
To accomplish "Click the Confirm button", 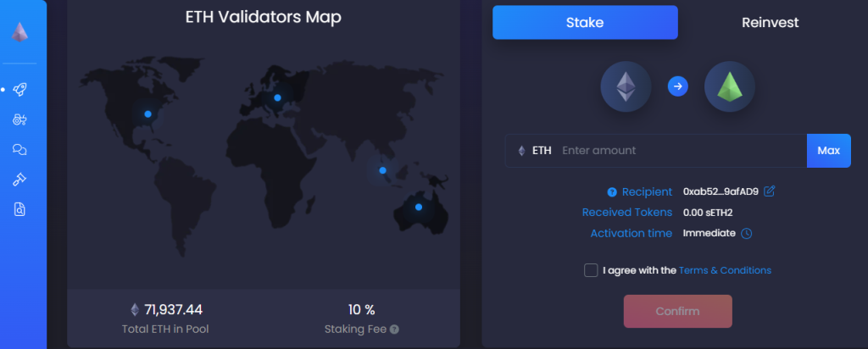I will point(677,312).
